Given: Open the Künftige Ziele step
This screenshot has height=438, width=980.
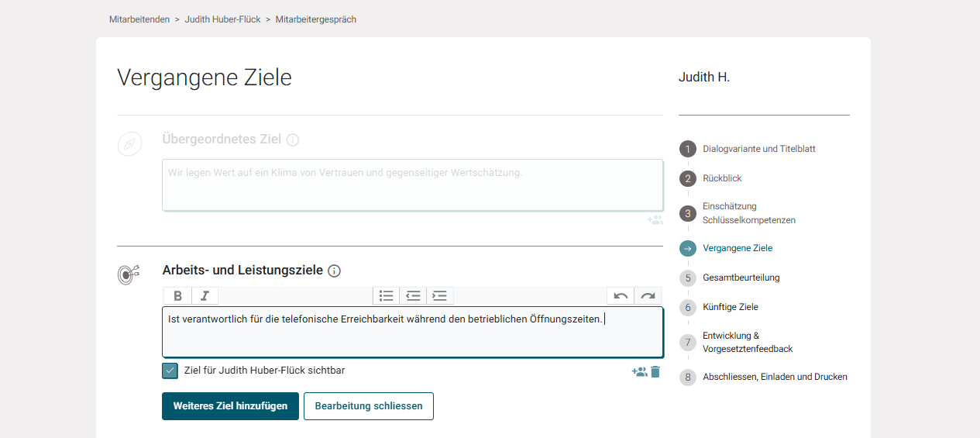Looking at the screenshot, I should point(731,307).
